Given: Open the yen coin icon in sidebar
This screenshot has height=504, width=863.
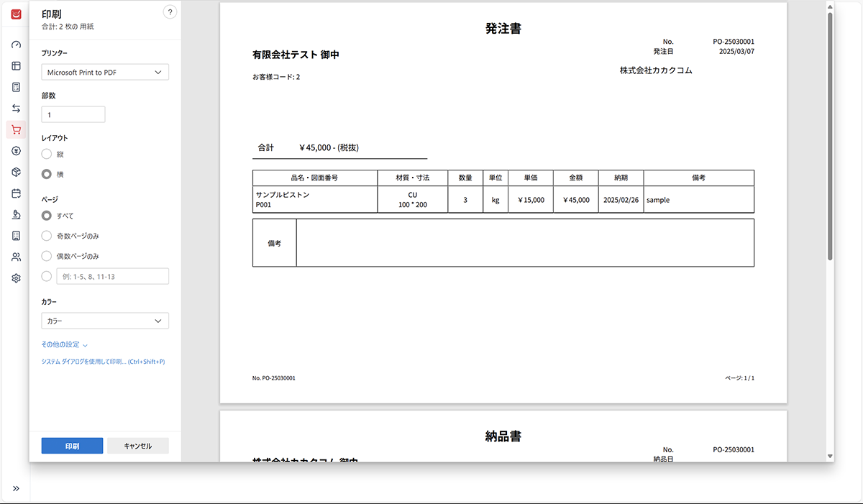Looking at the screenshot, I should point(16,151).
